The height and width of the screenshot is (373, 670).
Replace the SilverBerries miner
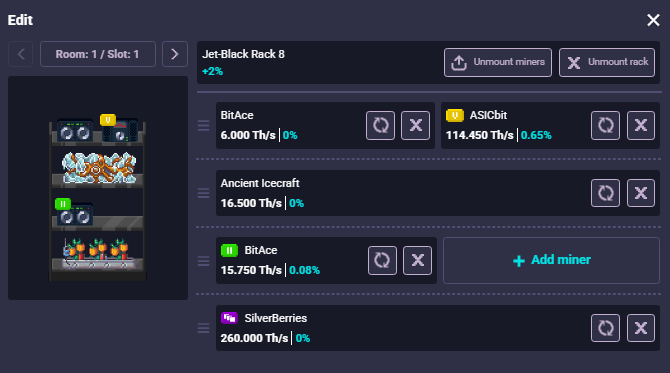(605, 328)
